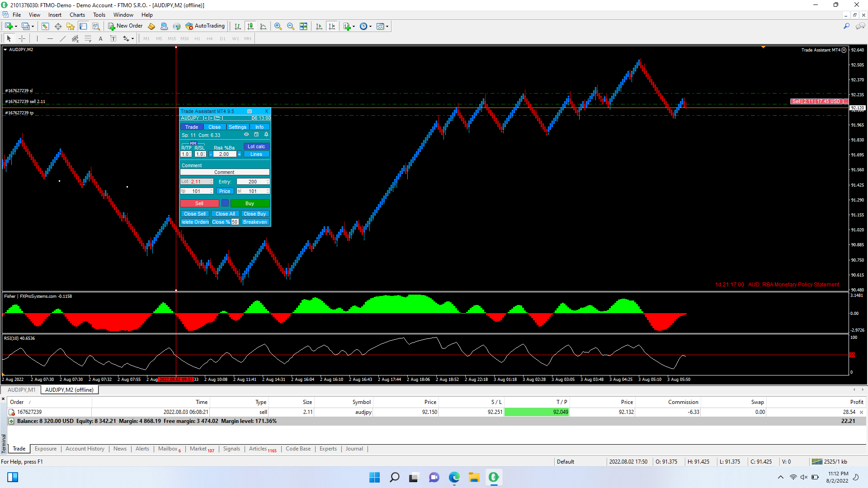Viewport: 868px width, 488px height.
Task: Switch to the Account History tab
Action: (85, 449)
